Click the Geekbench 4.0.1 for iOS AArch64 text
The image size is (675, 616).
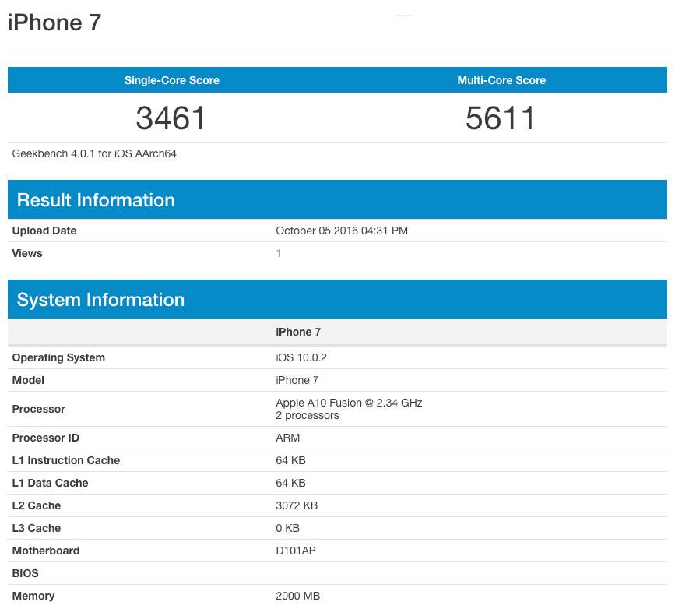coord(94,153)
